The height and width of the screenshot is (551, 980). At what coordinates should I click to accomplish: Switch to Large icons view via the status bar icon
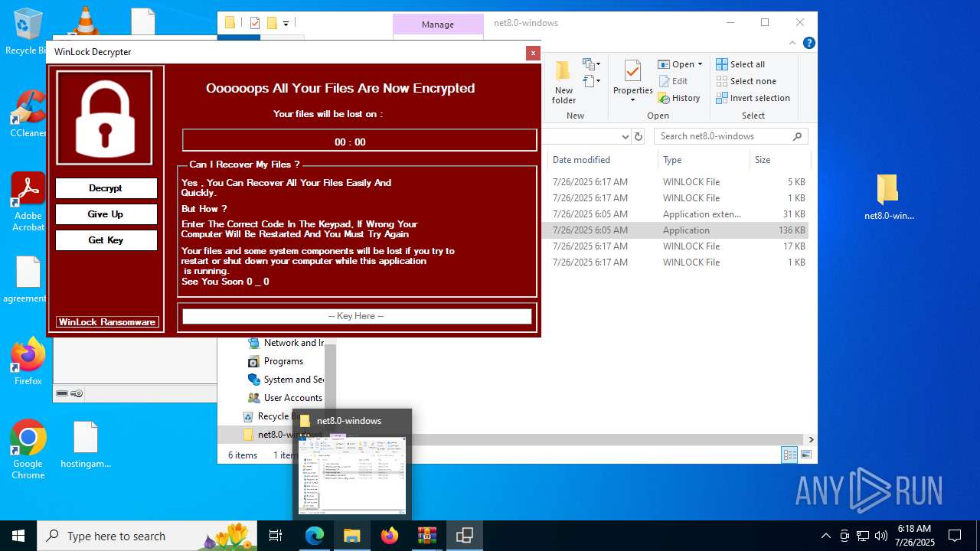point(805,455)
